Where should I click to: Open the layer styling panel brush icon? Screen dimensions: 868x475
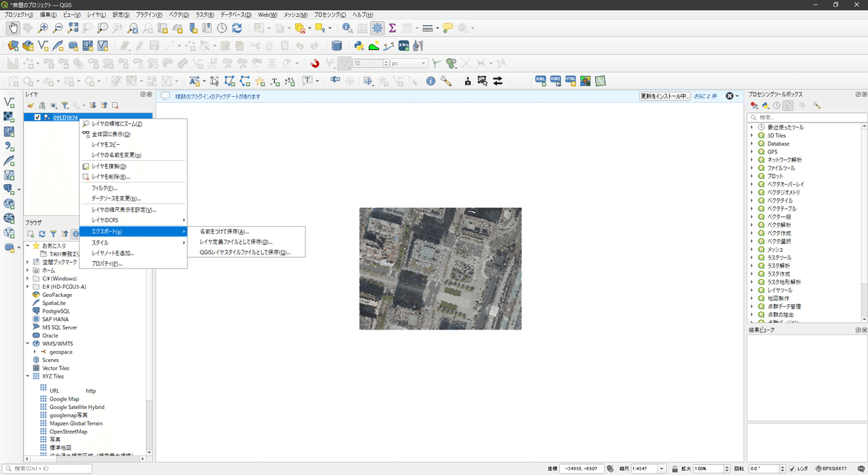(x=30, y=106)
